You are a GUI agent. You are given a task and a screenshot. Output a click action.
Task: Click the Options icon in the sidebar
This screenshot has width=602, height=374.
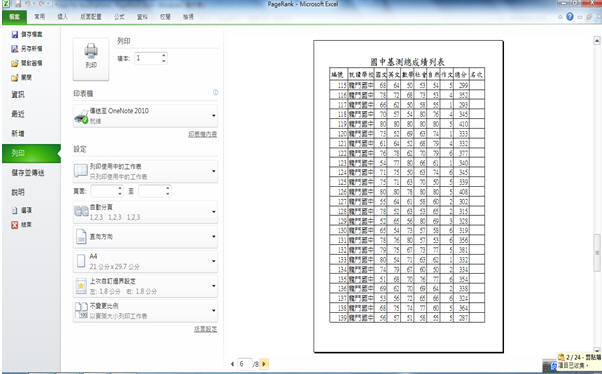pyautogui.click(x=15, y=210)
